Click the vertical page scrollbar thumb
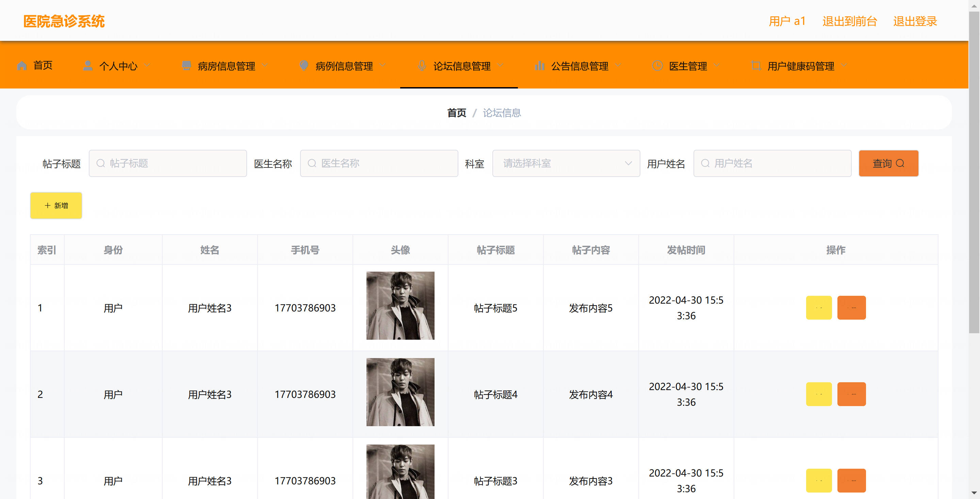Screen dimensions: 980x499 tap(974, 172)
